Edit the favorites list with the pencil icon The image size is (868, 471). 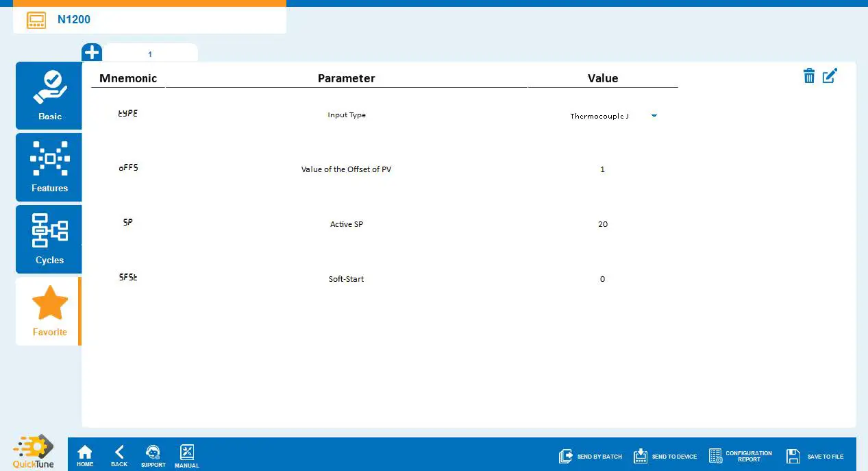coord(830,76)
